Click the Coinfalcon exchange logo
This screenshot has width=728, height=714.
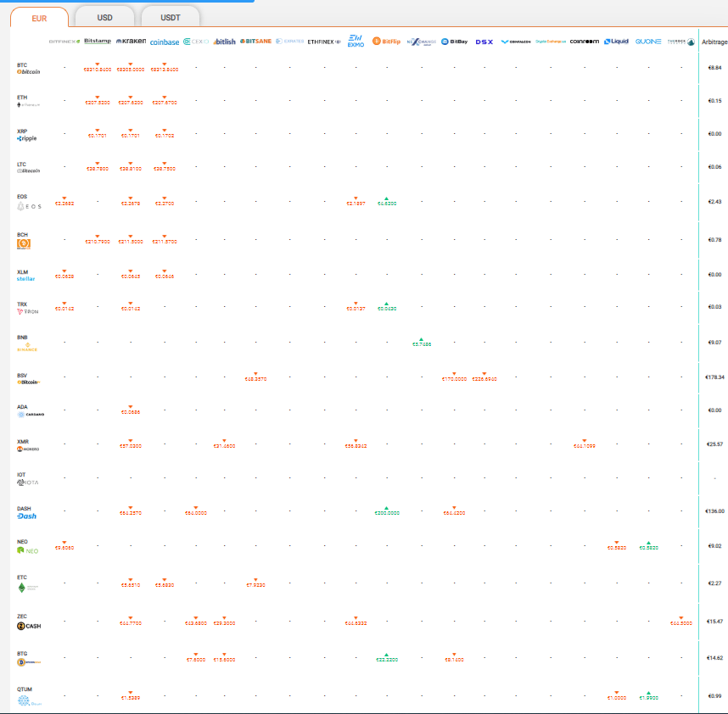[x=516, y=42]
